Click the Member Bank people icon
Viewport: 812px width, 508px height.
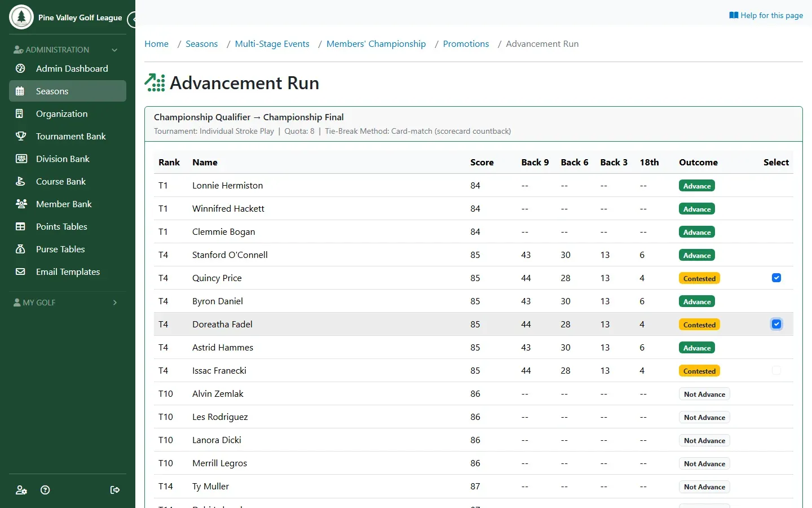tap(20, 204)
